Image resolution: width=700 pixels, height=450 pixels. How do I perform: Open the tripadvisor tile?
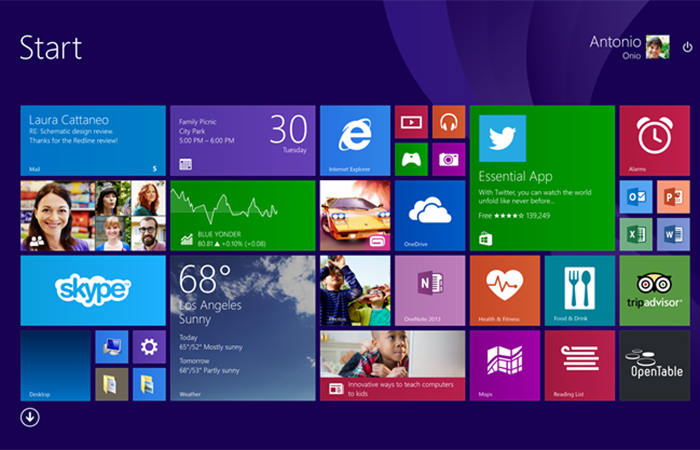(x=655, y=291)
